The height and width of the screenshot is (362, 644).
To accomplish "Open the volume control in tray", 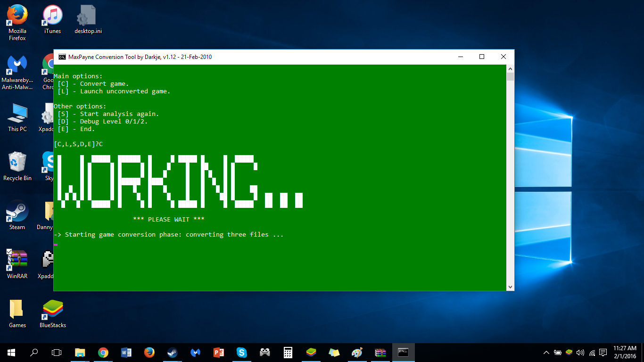I will pyautogui.click(x=580, y=353).
